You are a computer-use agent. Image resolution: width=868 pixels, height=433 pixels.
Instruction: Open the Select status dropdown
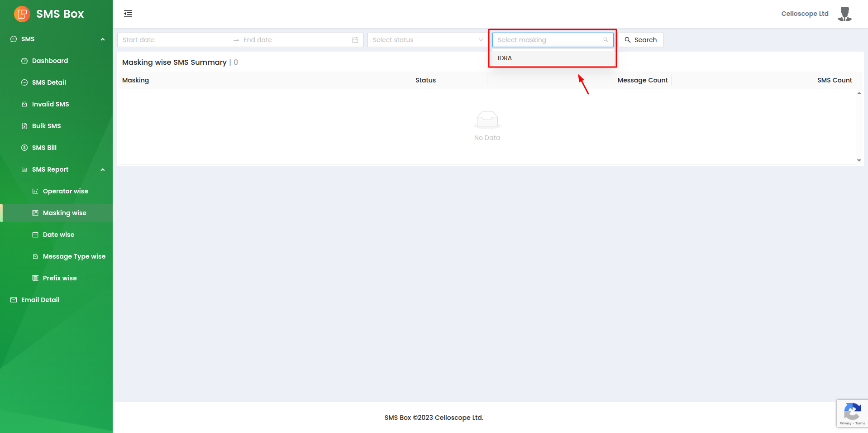(x=427, y=40)
